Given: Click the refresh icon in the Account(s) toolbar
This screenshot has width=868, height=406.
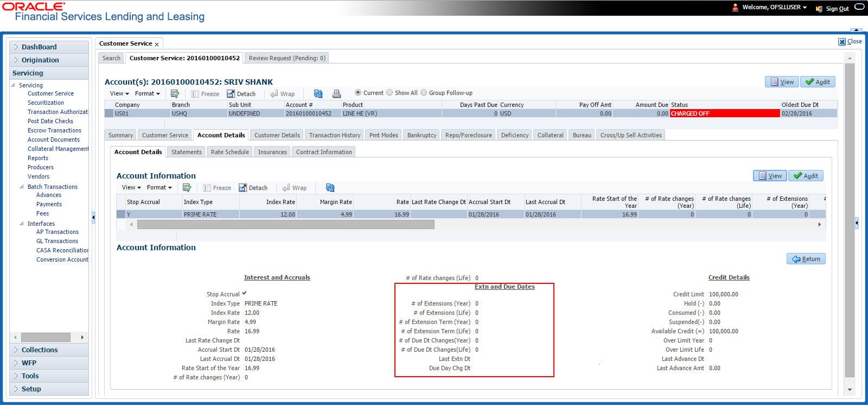Looking at the screenshot, I should click(318, 93).
